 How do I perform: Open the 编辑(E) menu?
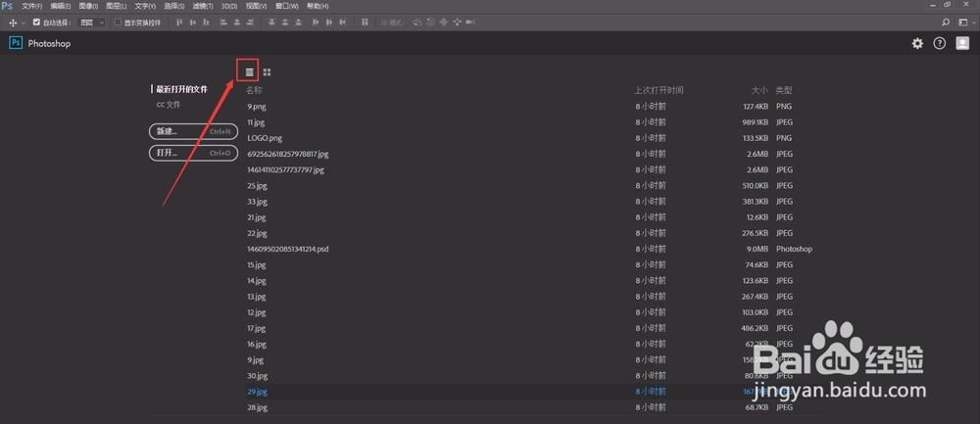[61, 6]
